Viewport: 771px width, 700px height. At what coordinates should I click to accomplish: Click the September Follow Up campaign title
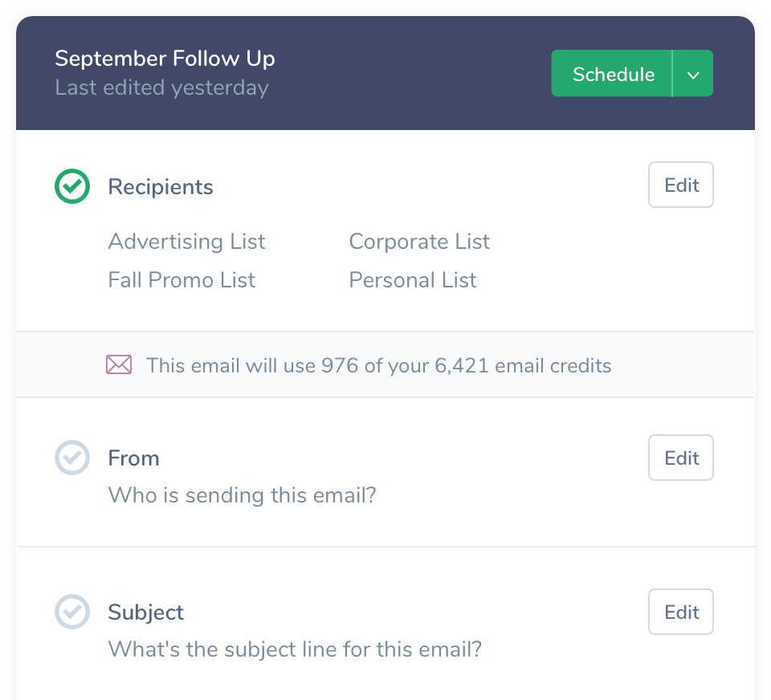(x=165, y=59)
